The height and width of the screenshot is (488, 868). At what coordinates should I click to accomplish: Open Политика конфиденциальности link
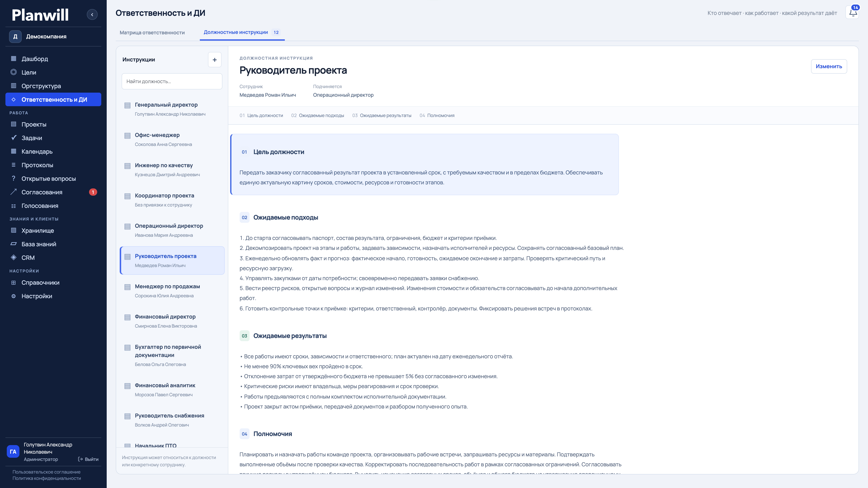click(47, 478)
